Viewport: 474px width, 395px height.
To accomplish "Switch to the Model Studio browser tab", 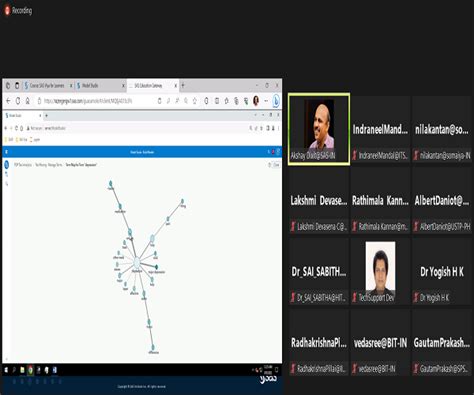I will (x=100, y=86).
